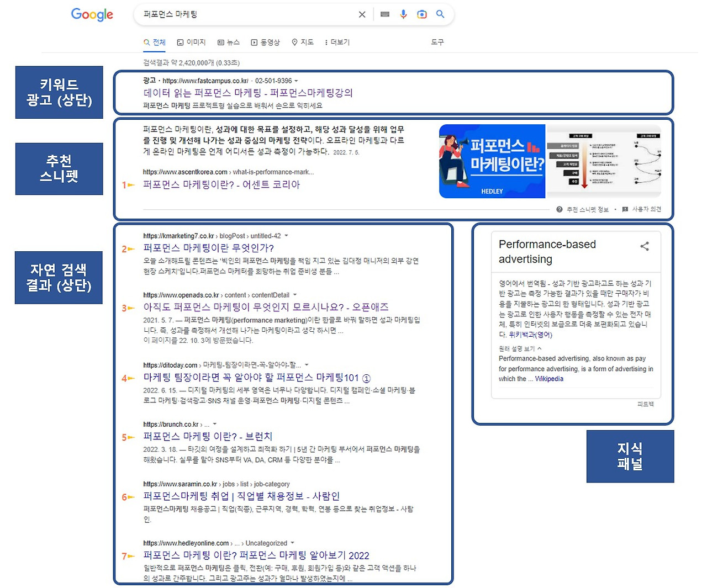Click the 이 페이지를 22. 10. 3에 방문했습니다 note
This screenshot has width=707, height=588.
(x=198, y=341)
